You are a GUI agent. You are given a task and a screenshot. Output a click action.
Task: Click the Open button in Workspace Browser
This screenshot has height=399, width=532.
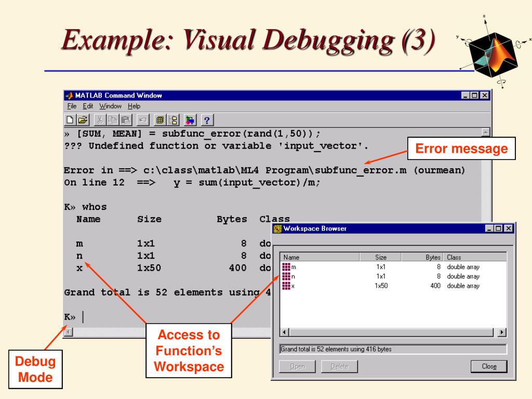point(297,366)
